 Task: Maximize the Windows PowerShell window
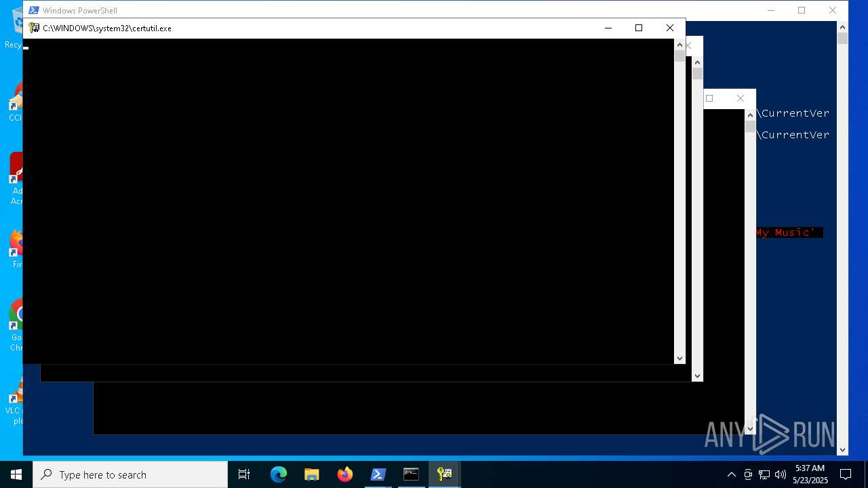802,10
